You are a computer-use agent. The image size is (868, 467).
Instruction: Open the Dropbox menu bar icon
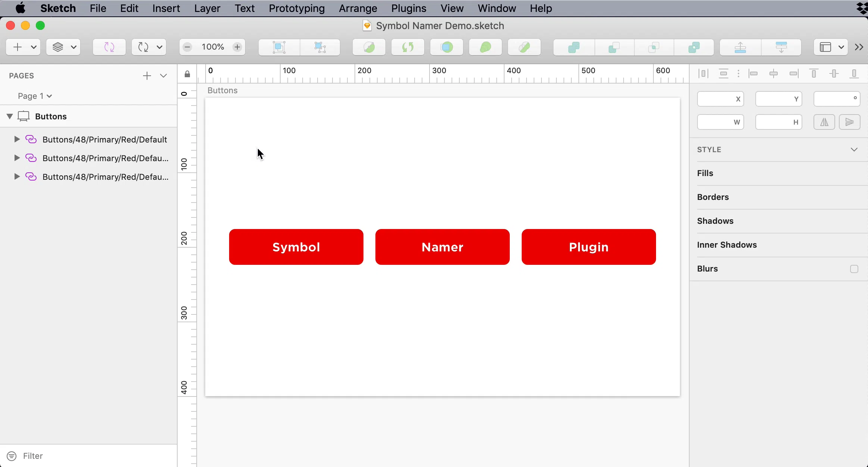tap(862, 8)
